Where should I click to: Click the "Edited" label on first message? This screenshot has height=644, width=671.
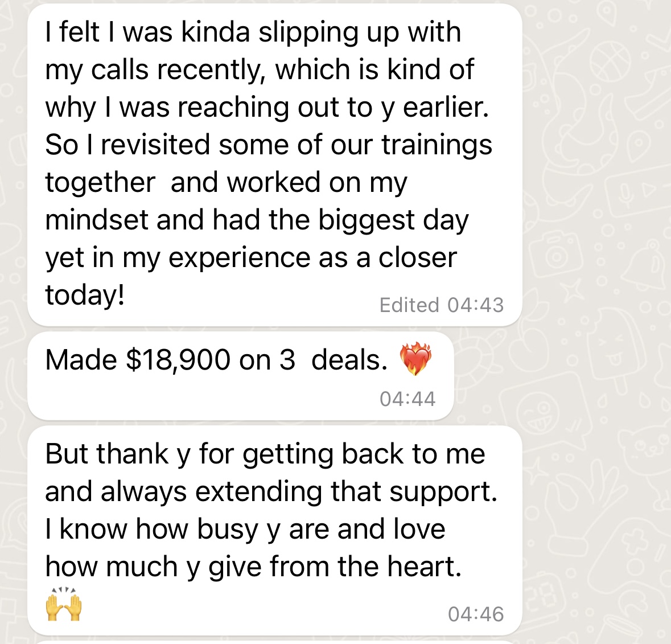pos(409,305)
